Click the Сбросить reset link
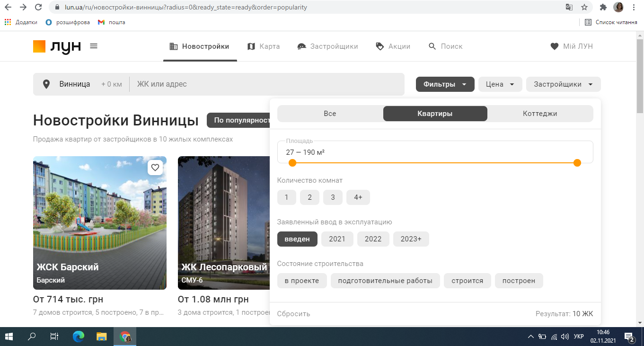This screenshot has width=644, height=346. click(x=293, y=313)
